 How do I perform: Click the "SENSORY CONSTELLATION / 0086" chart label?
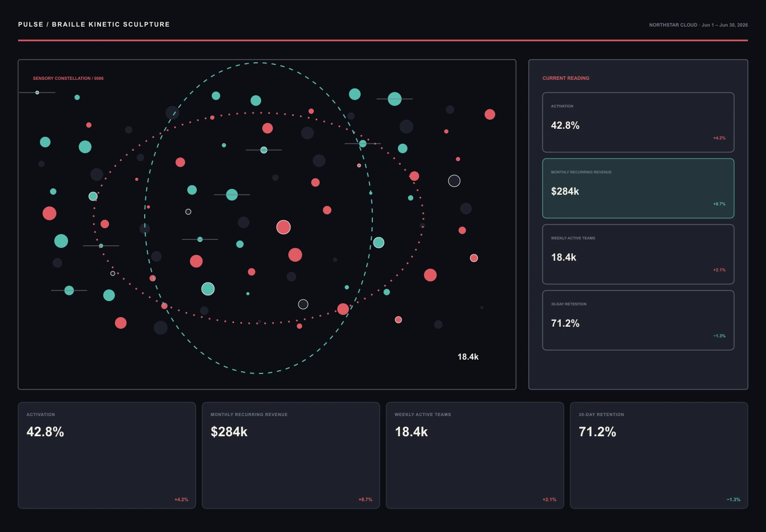(68, 78)
